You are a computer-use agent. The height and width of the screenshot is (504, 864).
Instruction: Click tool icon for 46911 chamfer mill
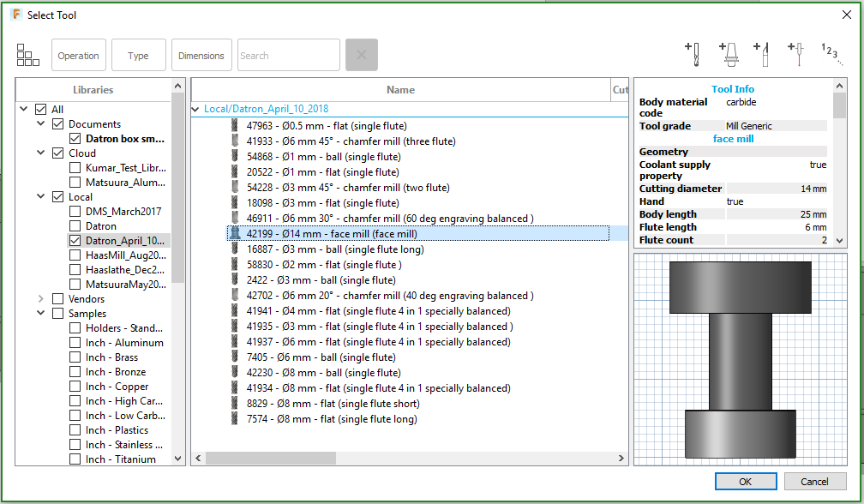235,218
